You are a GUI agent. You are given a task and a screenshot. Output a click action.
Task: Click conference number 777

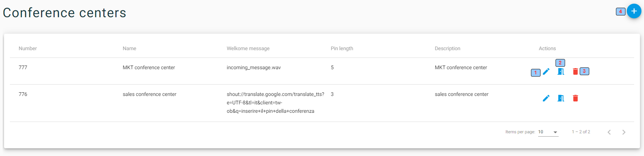pos(23,67)
